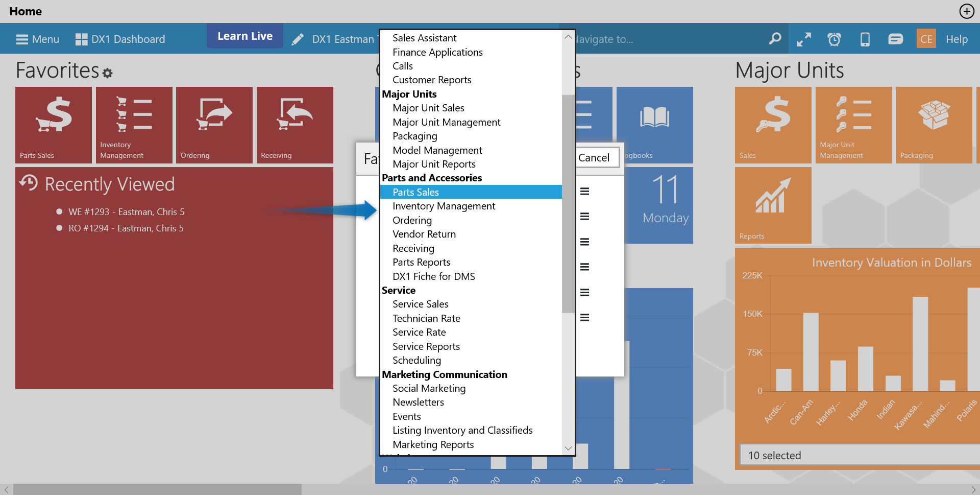This screenshot has width=980, height=495.
Task: Select Major Unit Reports option
Action: pos(471,164)
